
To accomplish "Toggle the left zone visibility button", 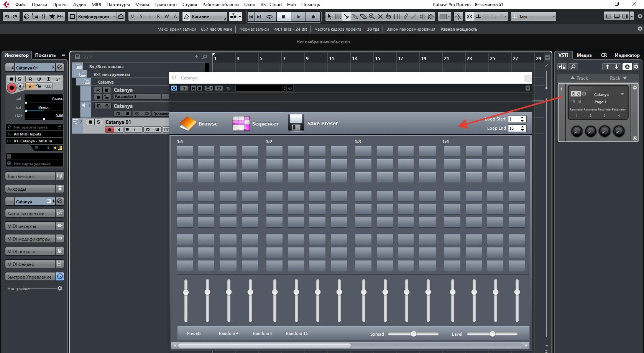I will coord(608,16).
